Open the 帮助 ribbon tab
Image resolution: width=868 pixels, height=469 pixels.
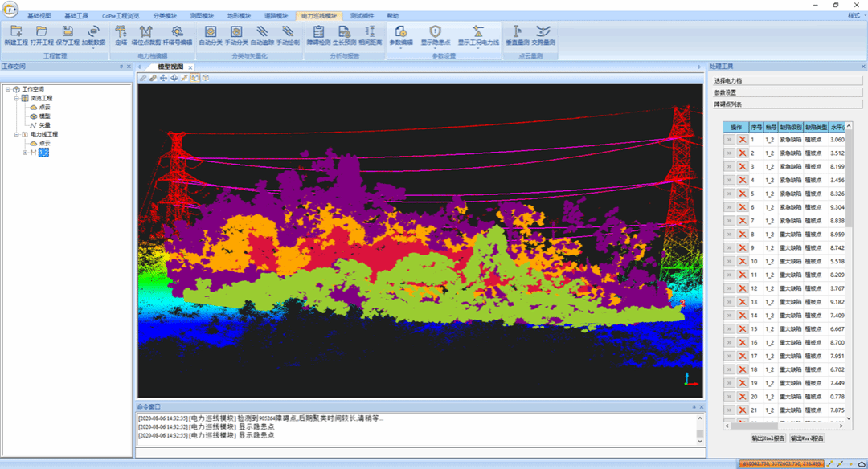(x=392, y=16)
